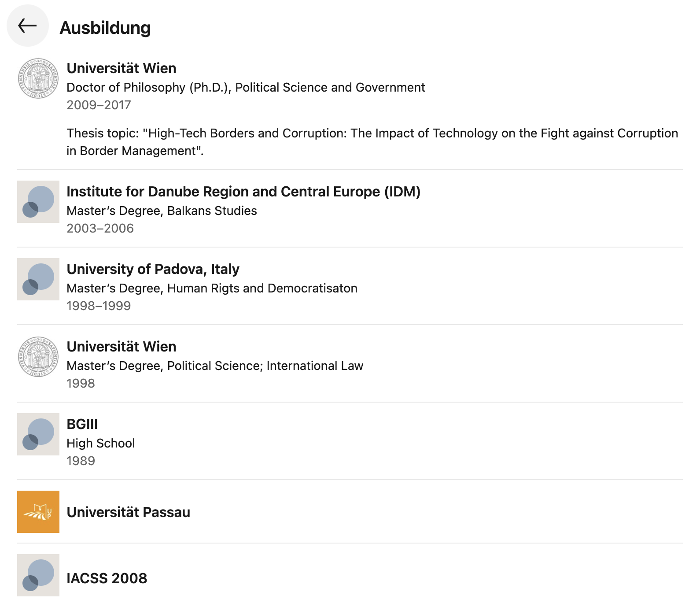Click the Balkans Studies degree line
700x614 pixels.
click(x=162, y=211)
